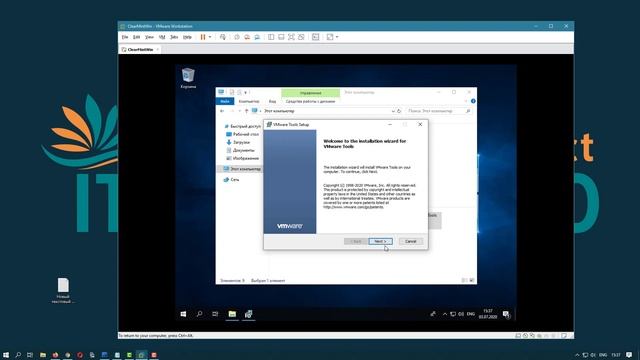
Task: Open the Edit menu in VMware Workstation
Action: tap(137, 37)
